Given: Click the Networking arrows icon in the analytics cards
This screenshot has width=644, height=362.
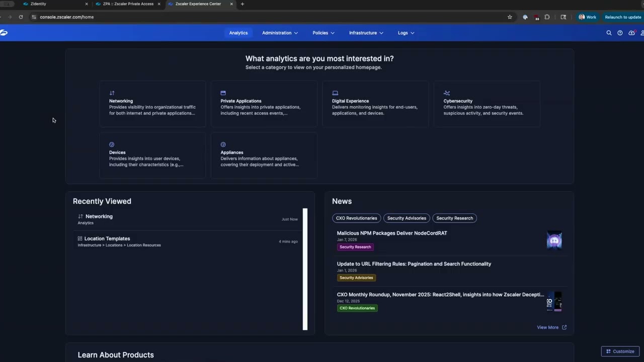Looking at the screenshot, I should pos(112,93).
